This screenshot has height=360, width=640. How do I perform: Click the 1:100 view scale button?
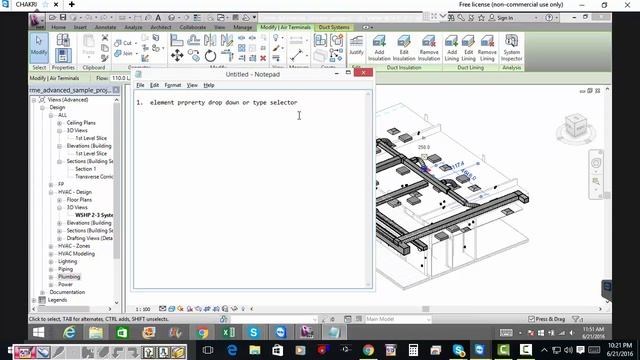[x=143, y=309]
